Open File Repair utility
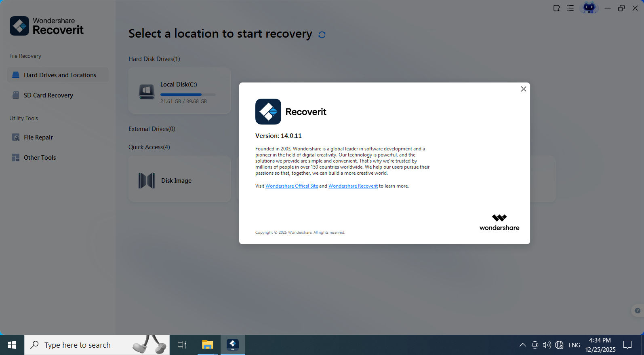Screen dimensions: 644x355 [x=58, y=137]
